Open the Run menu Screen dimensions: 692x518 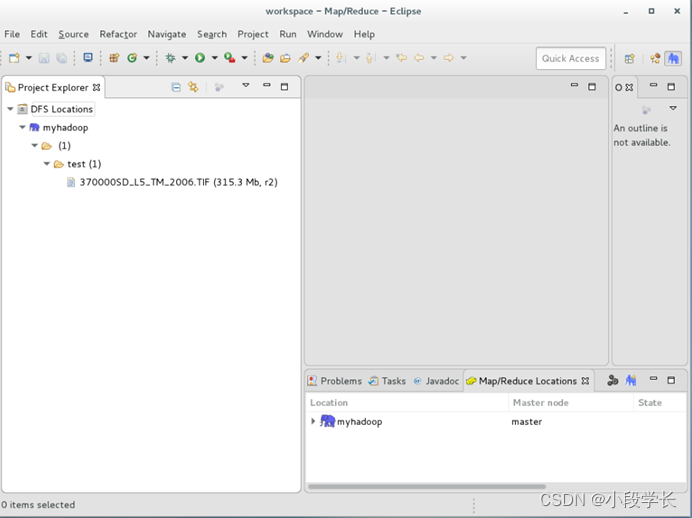[288, 34]
